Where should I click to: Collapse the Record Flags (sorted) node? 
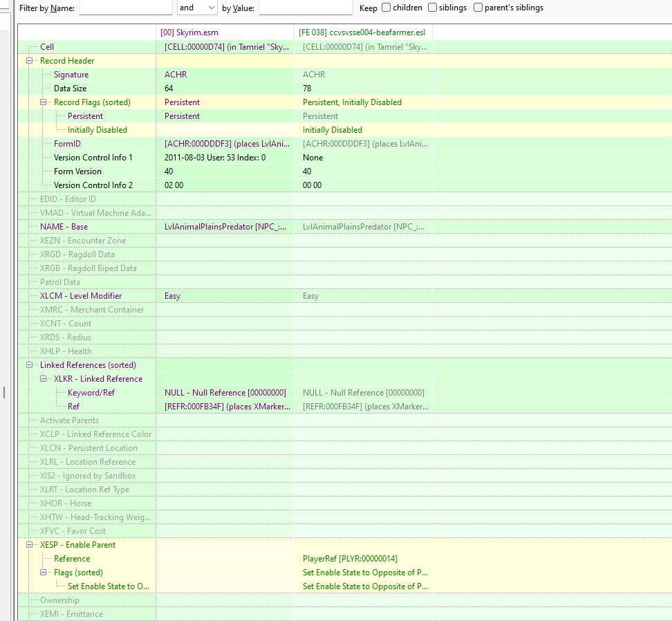coord(44,102)
